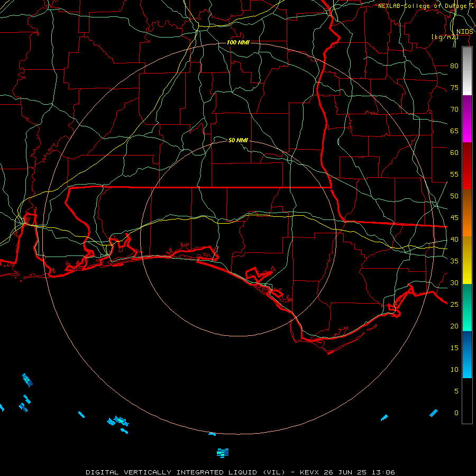Click the 75 value on the scale

tap(454, 87)
